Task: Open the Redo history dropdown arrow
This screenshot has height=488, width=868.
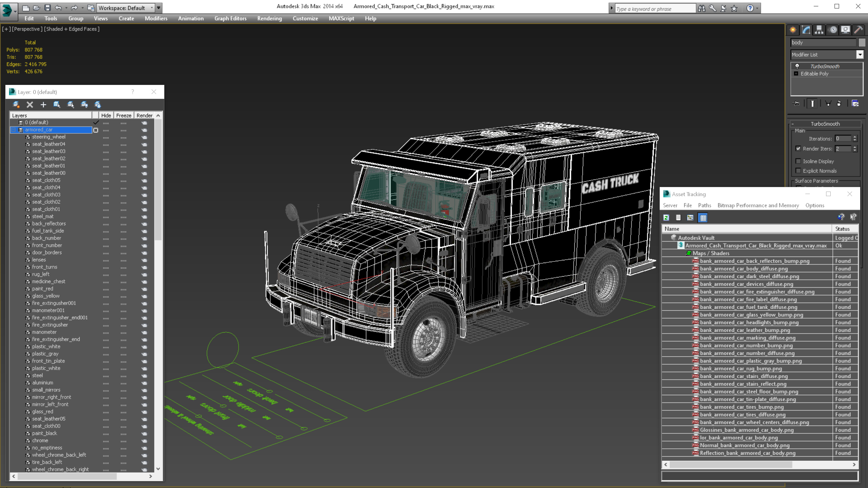Action: pyautogui.click(x=82, y=8)
